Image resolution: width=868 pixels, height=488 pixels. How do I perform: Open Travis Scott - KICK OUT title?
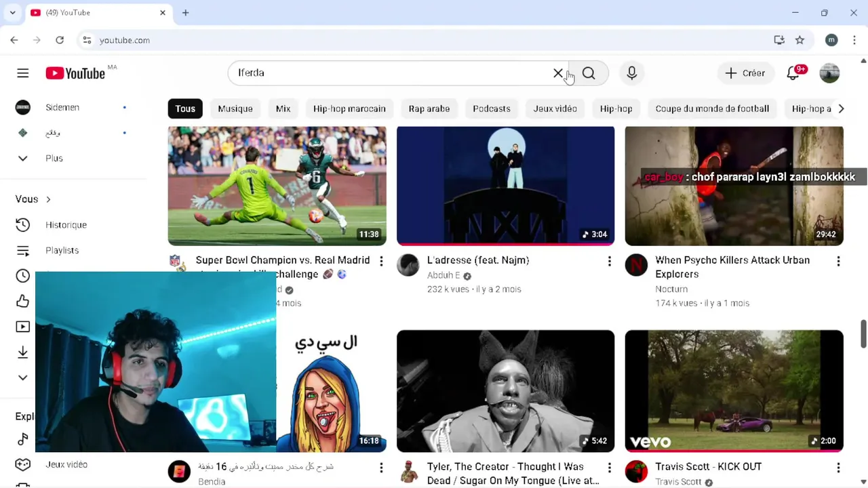709,467
